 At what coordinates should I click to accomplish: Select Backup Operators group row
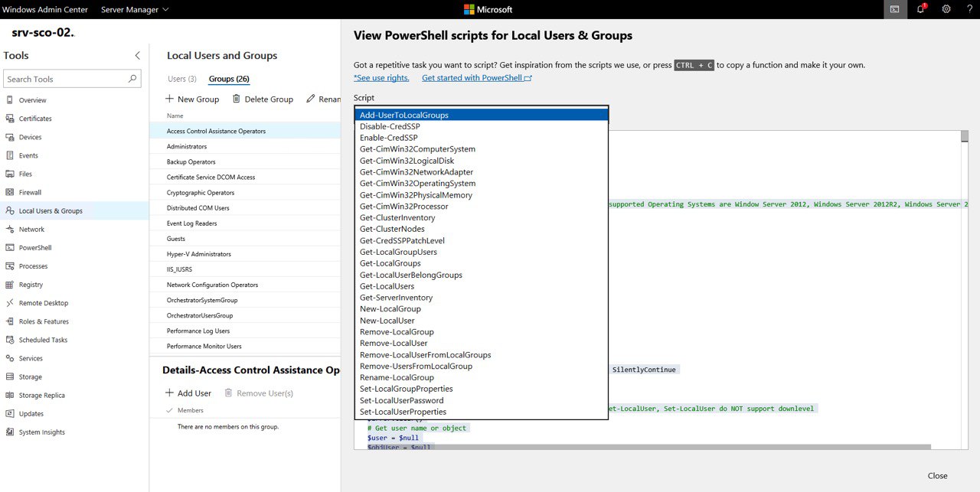[x=245, y=161]
